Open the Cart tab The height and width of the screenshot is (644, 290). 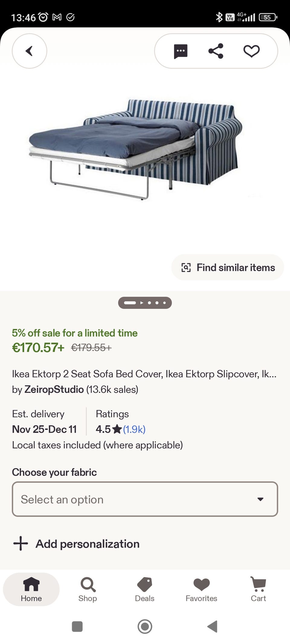(x=258, y=589)
